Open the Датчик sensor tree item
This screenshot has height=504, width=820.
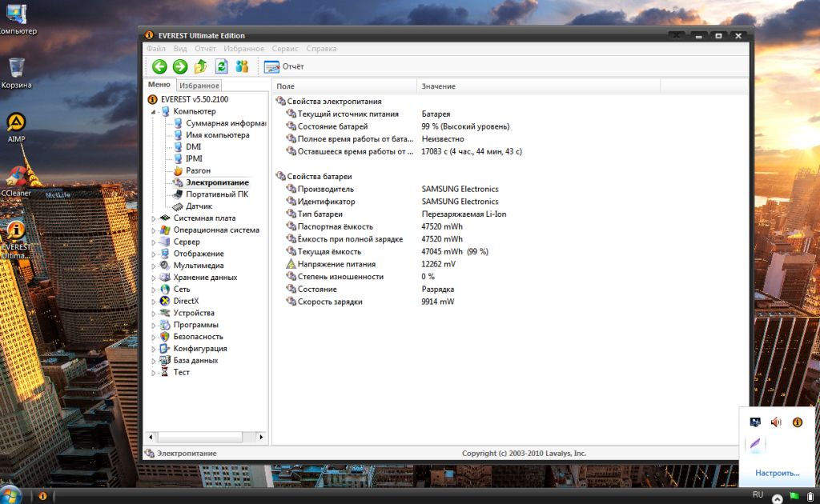tap(199, 206)
